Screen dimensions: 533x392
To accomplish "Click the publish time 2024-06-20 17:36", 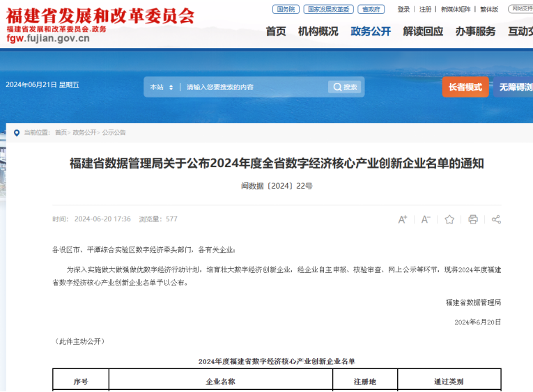I will pos(102,219).
